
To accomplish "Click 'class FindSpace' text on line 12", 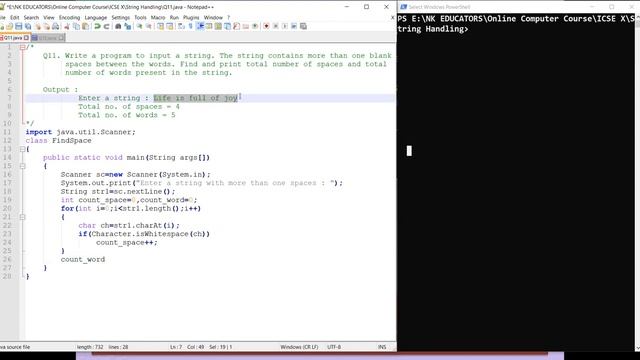I will click(58, 140).
